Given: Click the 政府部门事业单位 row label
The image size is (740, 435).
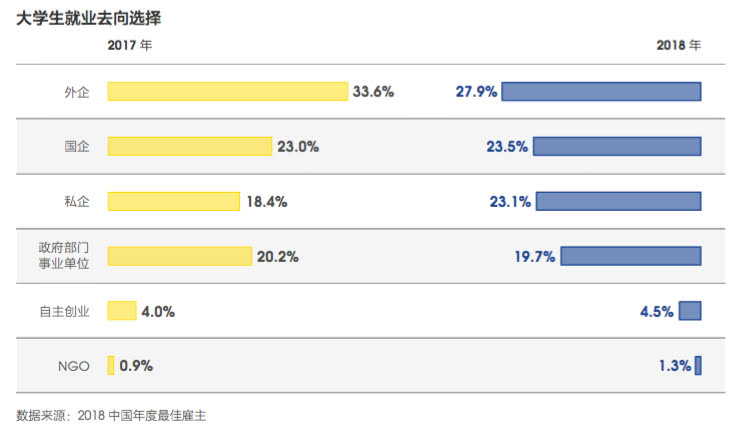Looking at the screenshot, I should coord(64,255).
